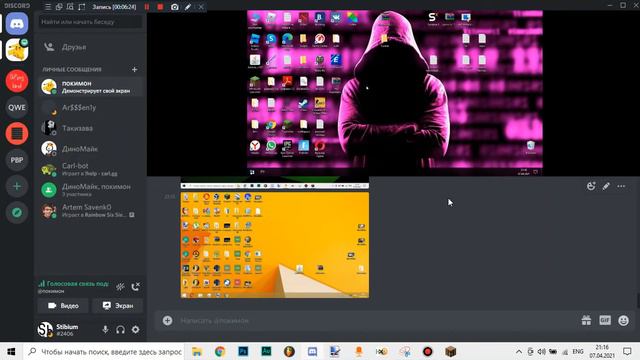Click the edit pencil icon on message
The width and height of the screenshot is (640, 360).
point(606,186)
